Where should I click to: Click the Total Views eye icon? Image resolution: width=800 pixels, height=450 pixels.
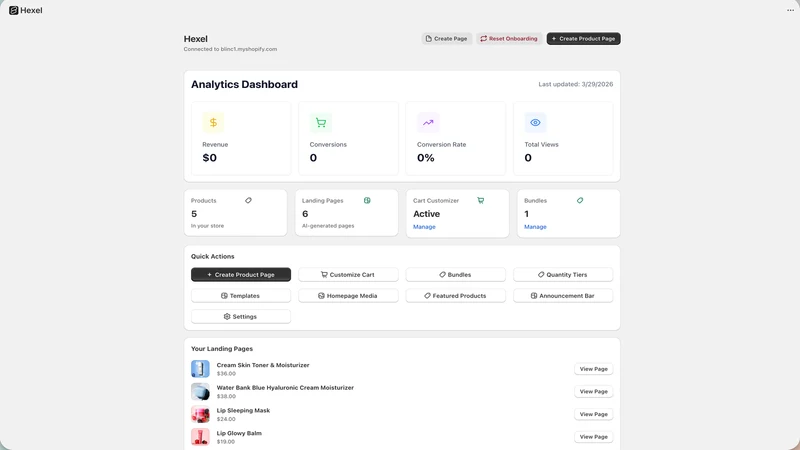point(535,122)
